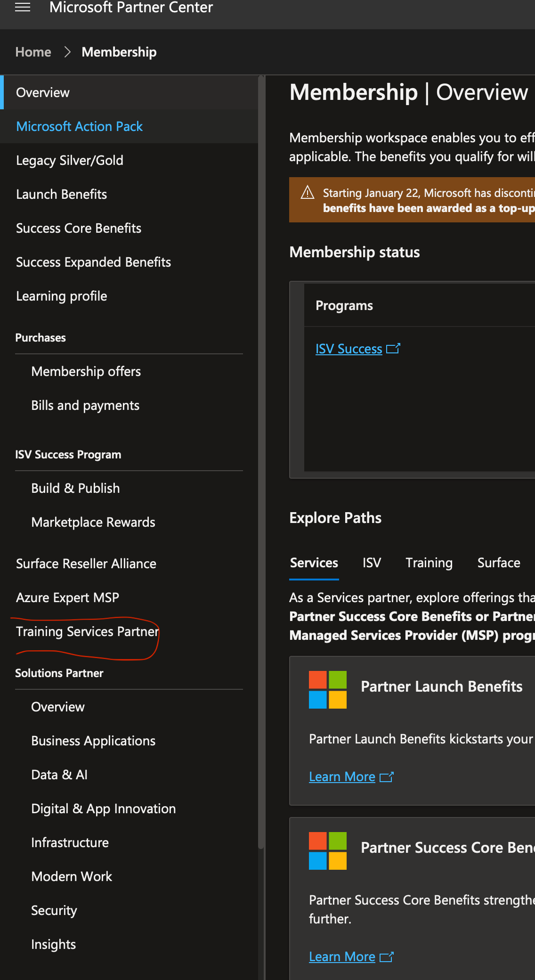Viewport: 535px width, 980px height.
Task: Select Training Services Partner in sidebar
Action: coord(88,631)
